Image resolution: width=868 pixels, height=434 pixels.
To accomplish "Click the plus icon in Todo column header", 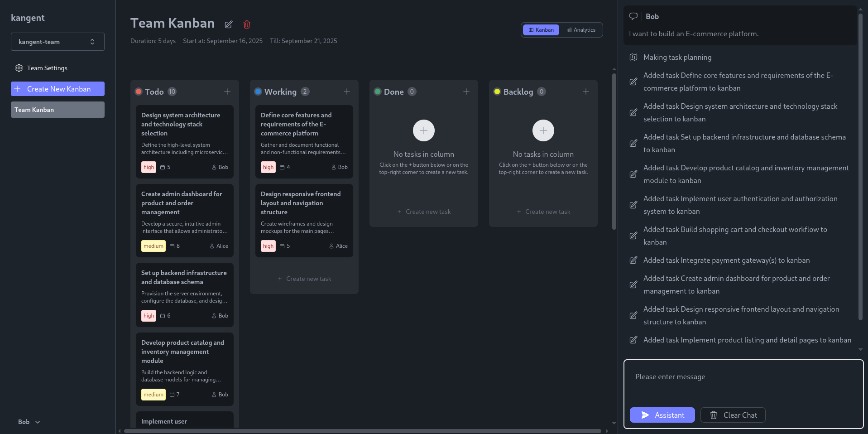I will [x=227, y=92].
